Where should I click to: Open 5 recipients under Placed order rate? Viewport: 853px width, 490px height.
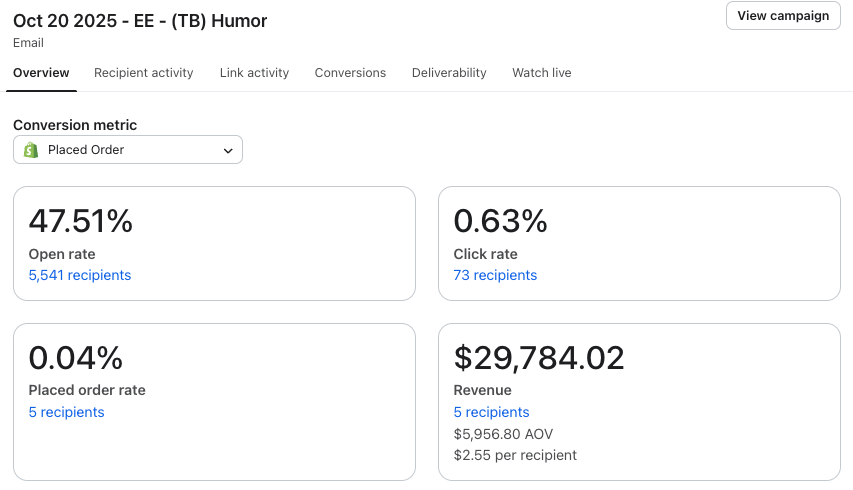66,412
